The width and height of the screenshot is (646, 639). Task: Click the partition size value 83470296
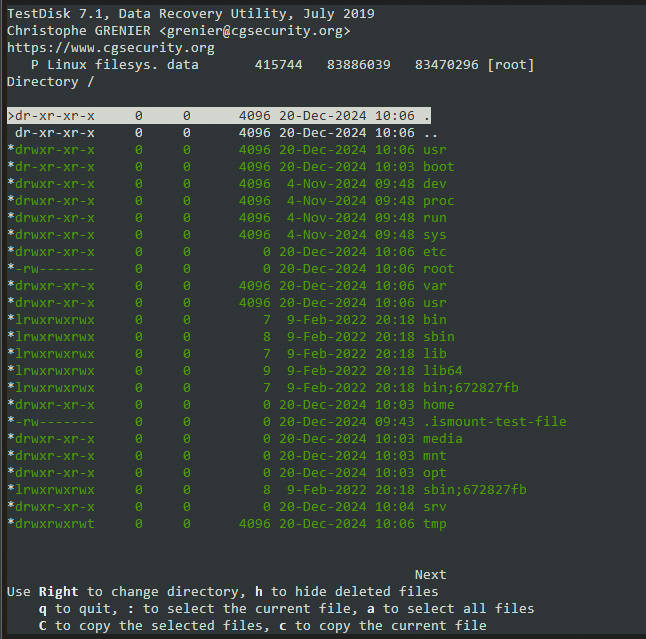tap(447, 65)
